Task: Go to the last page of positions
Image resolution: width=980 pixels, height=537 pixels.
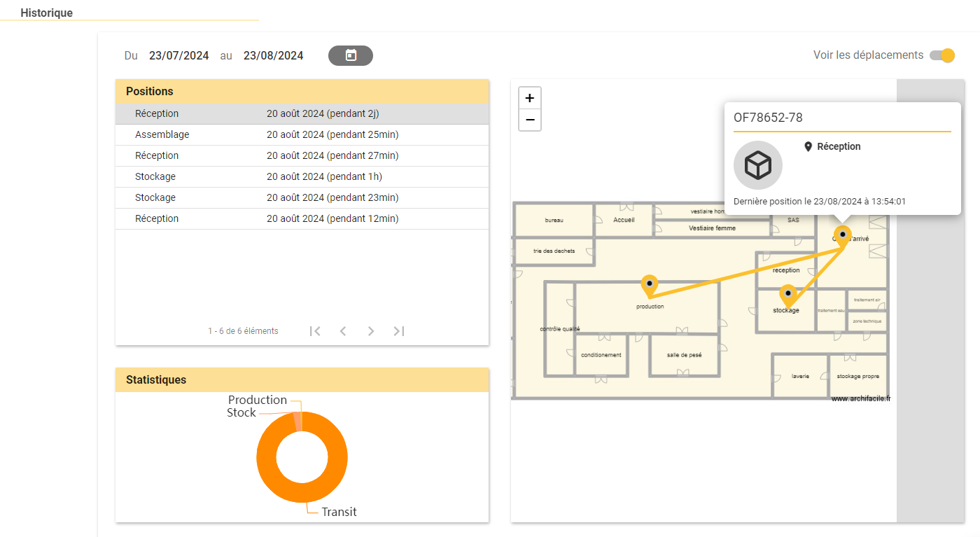Action: [399, 331]
